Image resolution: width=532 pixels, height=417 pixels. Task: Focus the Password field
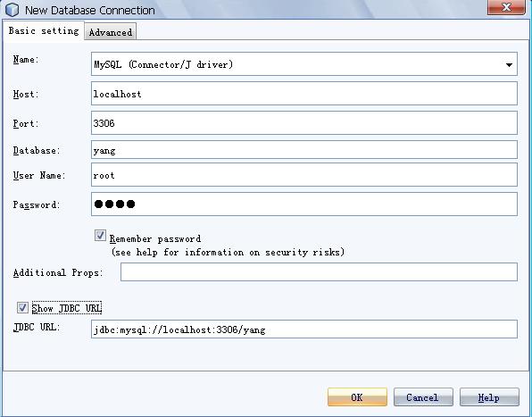pos(304,204)
